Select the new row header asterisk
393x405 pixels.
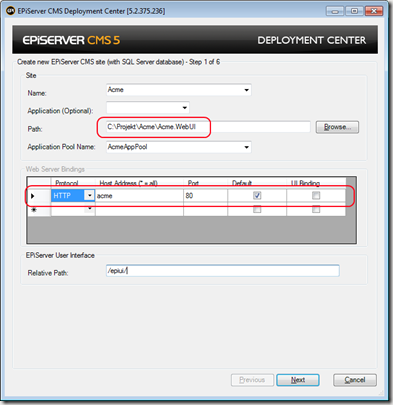click(39, 209)
